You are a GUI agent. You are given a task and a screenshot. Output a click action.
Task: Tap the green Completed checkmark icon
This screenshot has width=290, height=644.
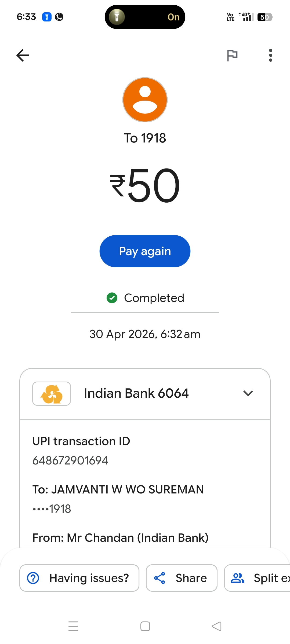[112, 298]
